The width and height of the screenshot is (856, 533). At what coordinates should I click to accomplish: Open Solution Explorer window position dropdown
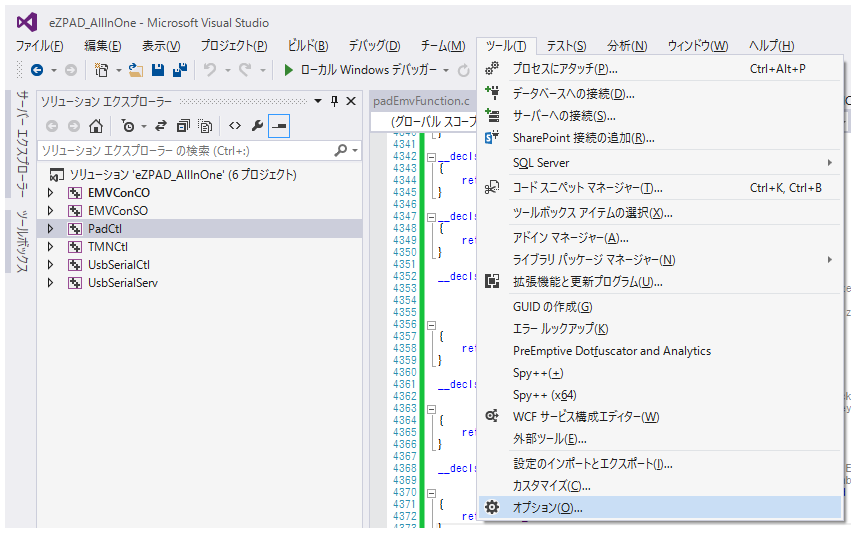click(x=318, y=101)
